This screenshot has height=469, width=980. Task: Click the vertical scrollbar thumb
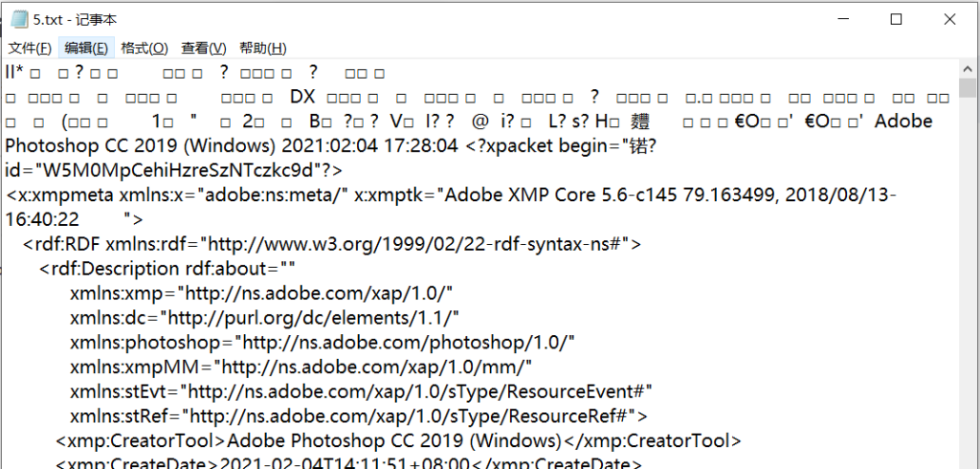click(x=969, y=89)
